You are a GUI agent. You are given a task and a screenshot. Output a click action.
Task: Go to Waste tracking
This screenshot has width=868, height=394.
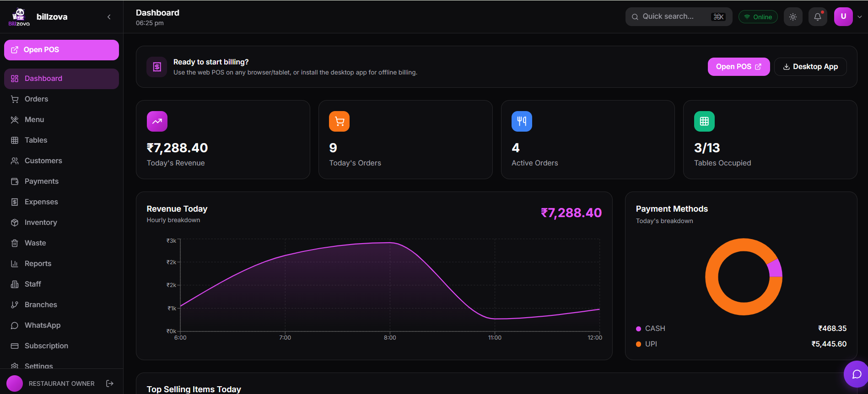click(61, 243)
